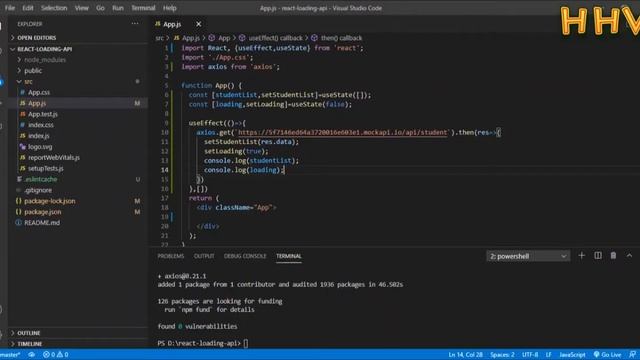Click the master branch status item
The height and width of the screenshot is (360, 640).
[x=10, y=355]
